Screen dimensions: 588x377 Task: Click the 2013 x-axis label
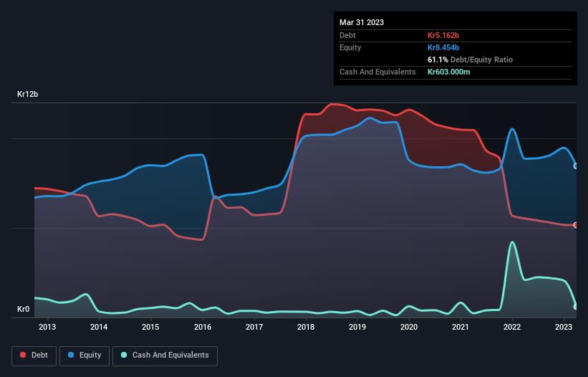47,327
